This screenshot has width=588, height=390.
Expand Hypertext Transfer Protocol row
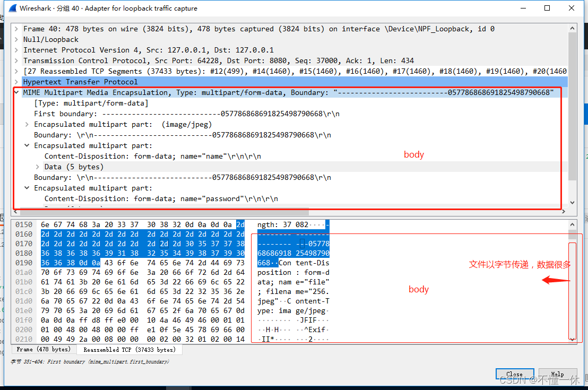tap(16, 82)
